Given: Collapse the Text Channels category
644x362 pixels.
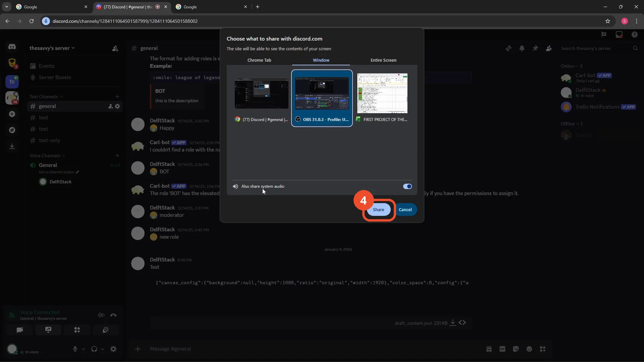Looking at the screenshot, I should tap(46, 97).
